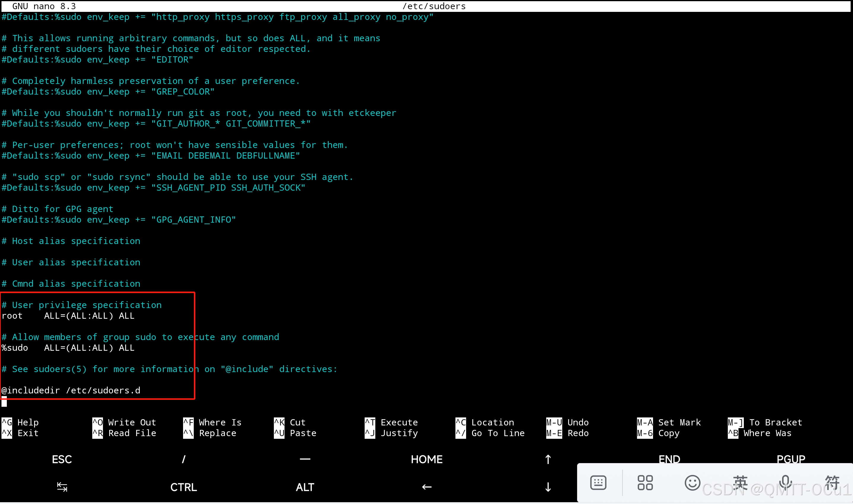Click the ^O Write Out shortcut label

click(124, 422)
